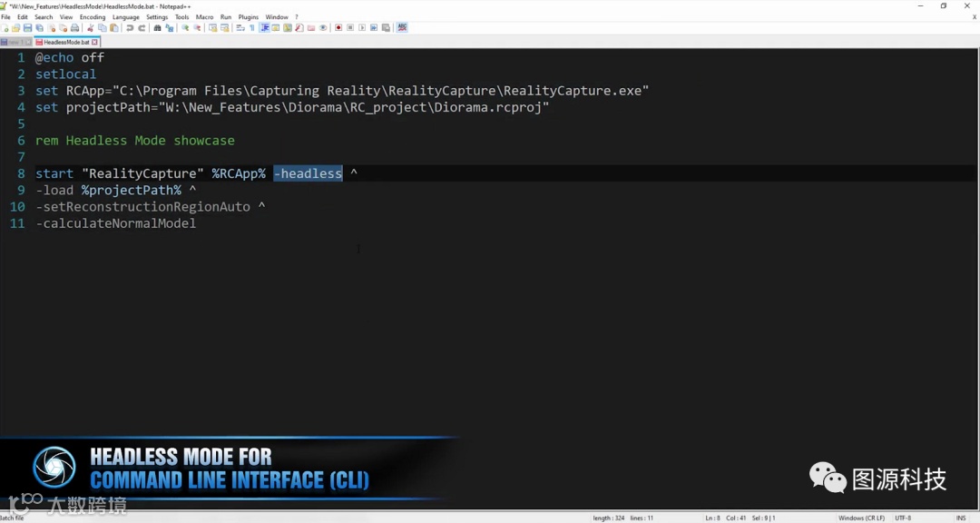980x523 pixels.
Task: Click the Paste clipboard icon
Action: pos(113,27)
